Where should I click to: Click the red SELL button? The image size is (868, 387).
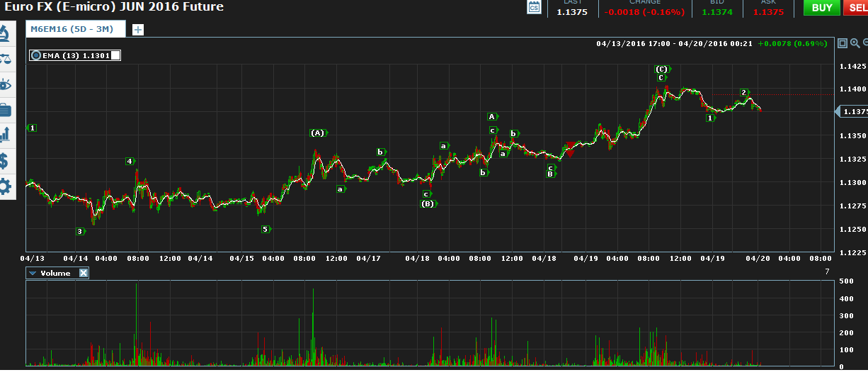point(856,8)
